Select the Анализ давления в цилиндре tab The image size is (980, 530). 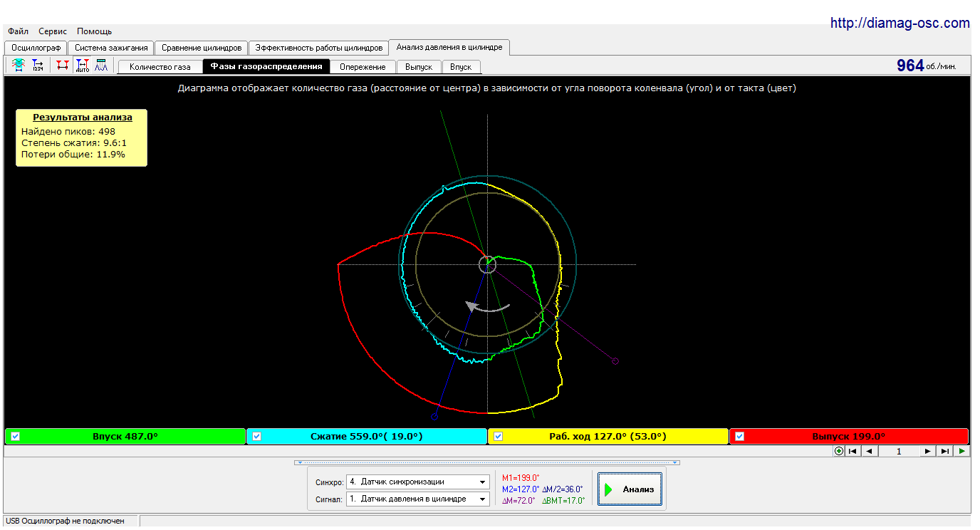pos(449,47)
